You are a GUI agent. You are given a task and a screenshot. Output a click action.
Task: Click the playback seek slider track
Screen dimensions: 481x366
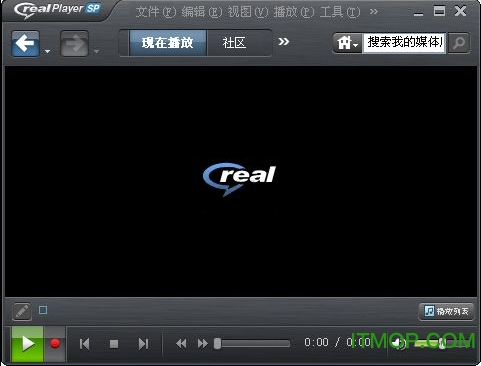pos(252,343)
